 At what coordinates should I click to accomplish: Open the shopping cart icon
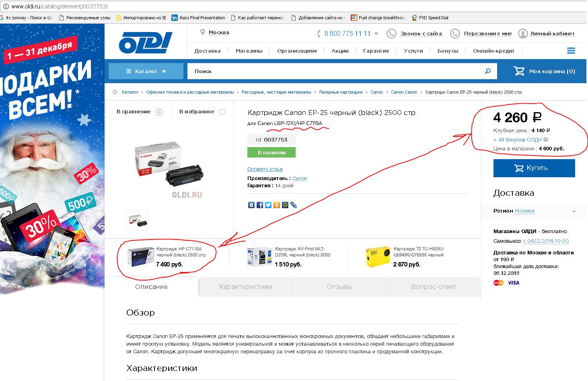[x=519, y=71]
